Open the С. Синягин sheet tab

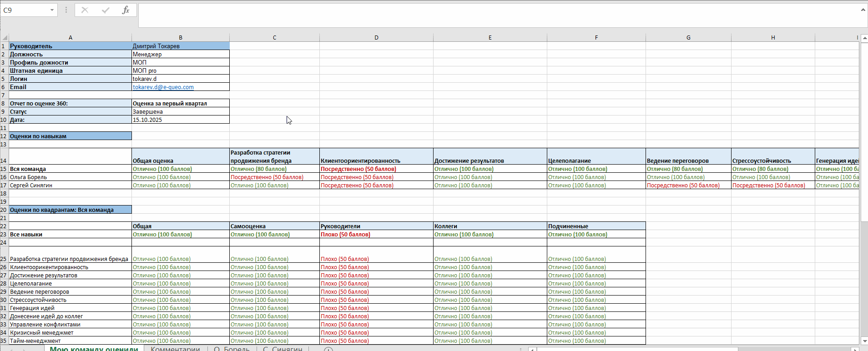[283, 348]
